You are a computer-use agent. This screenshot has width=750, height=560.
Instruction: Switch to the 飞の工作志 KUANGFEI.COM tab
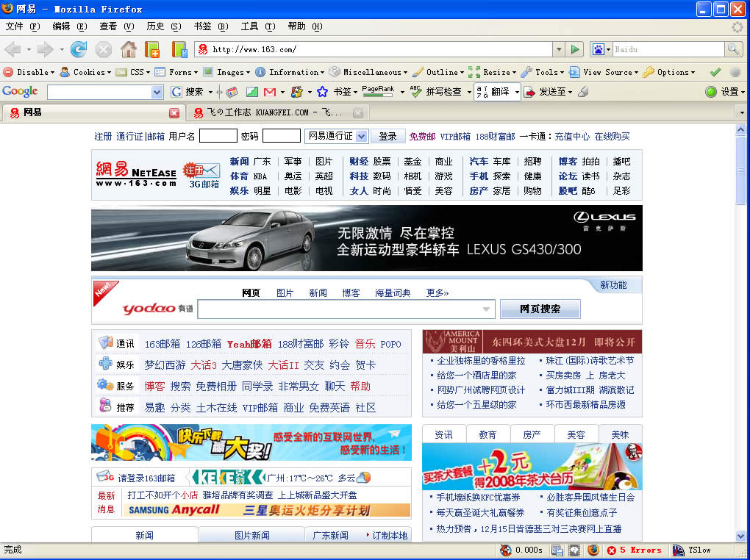pyautogui.click(x=274, y=113)
